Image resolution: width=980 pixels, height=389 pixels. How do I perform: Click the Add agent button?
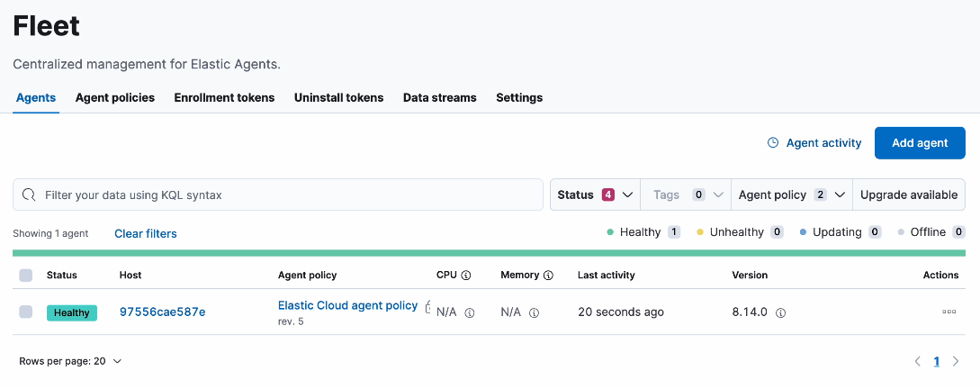(919, 143)
